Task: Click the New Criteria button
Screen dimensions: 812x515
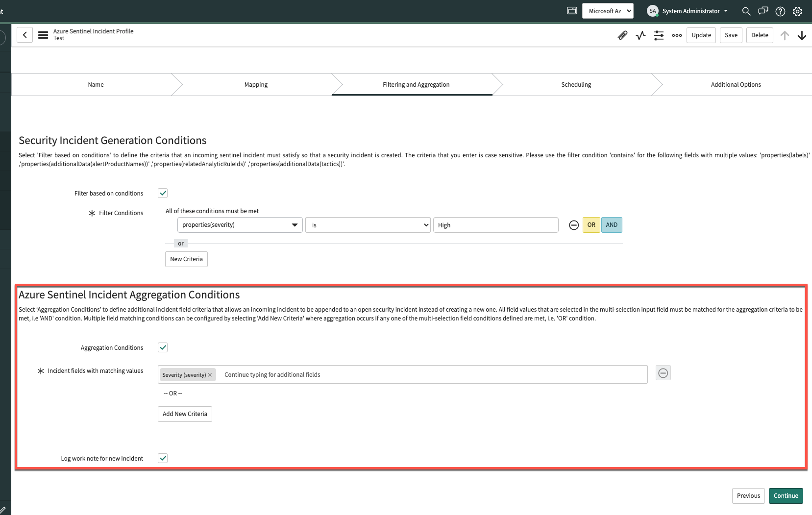Action: pos(186,259)
